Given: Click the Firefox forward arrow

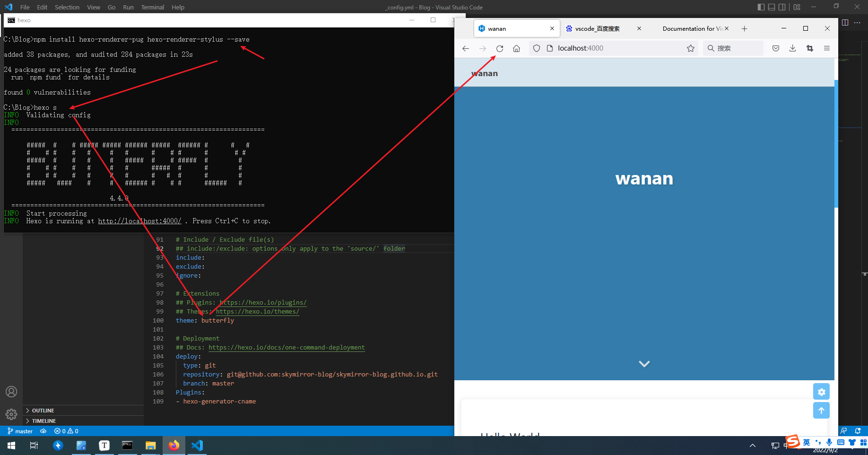Looking at the screenshot, I should pyautogui.click(x=483, y=48).
